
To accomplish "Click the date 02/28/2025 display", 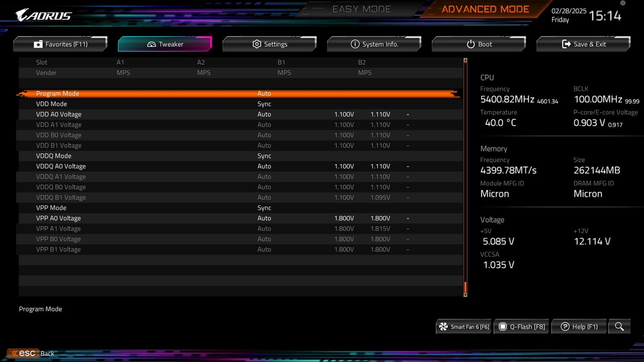I will click(x=569, y=11).
